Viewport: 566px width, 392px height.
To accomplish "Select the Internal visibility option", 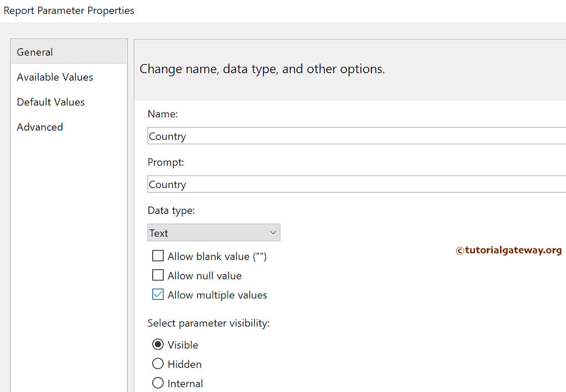I will click(158, 383).
